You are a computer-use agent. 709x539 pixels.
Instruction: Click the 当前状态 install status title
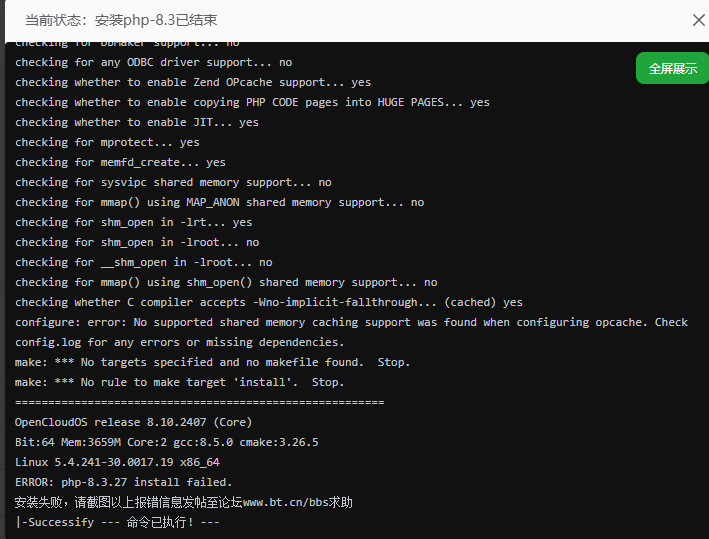click(121, 20)
